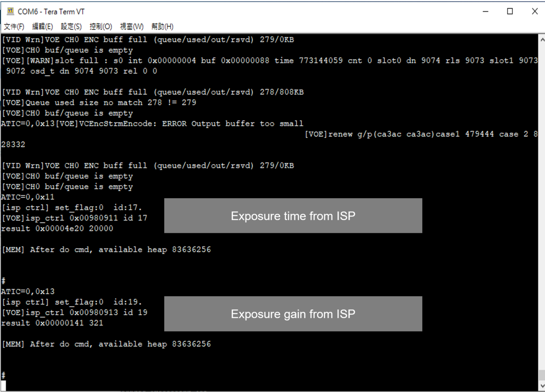
Task: Close the COM6 Tera Term window
Action: click(x=534, y=11)
